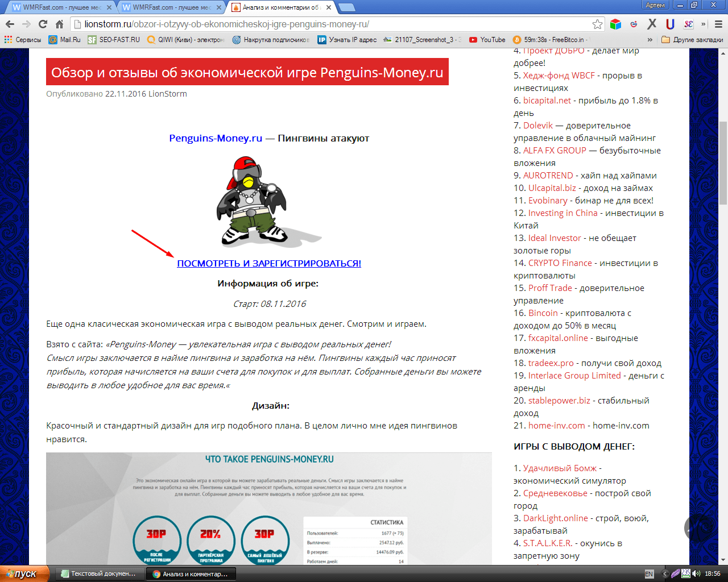Open the fxcapital.online sidebar link
The image size is (728, 582).
coord(558,338)
